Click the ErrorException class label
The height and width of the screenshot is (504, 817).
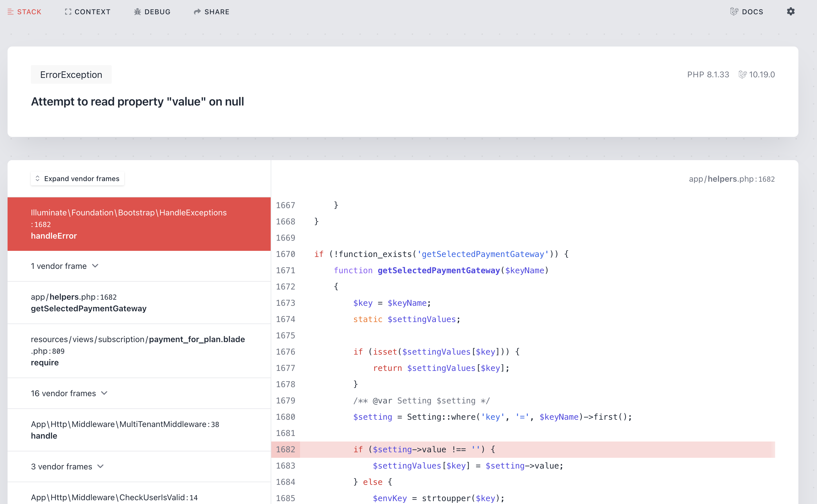(x=71, y=75)
